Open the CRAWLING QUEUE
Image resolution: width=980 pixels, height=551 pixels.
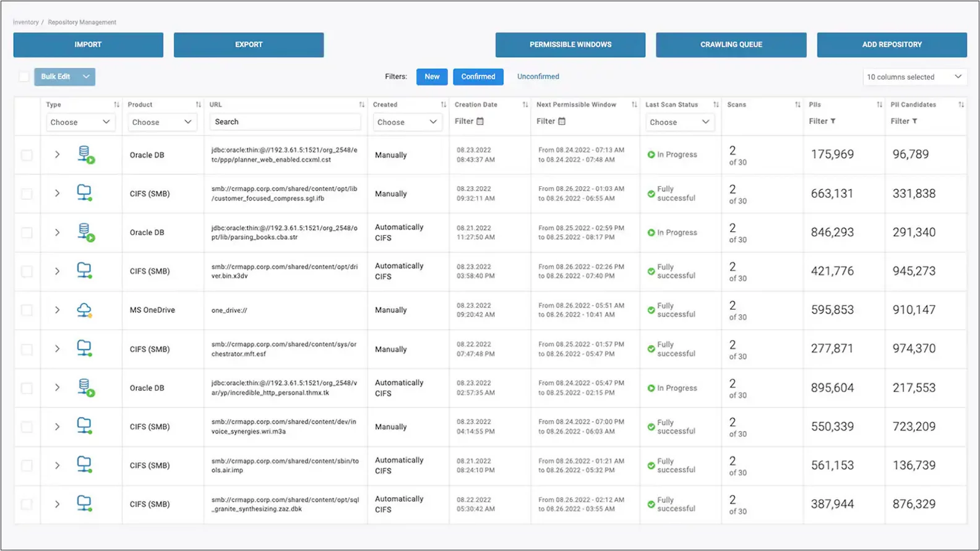(x=731, y=45)
